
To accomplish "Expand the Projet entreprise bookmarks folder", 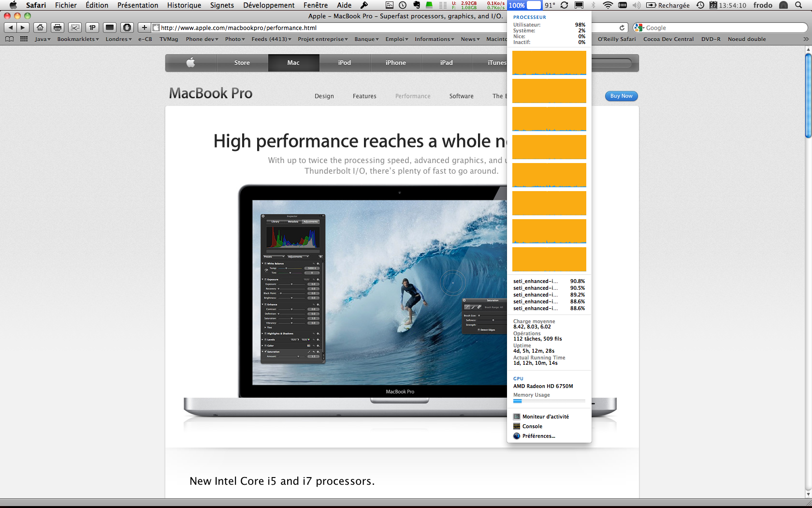I will 323,39.
